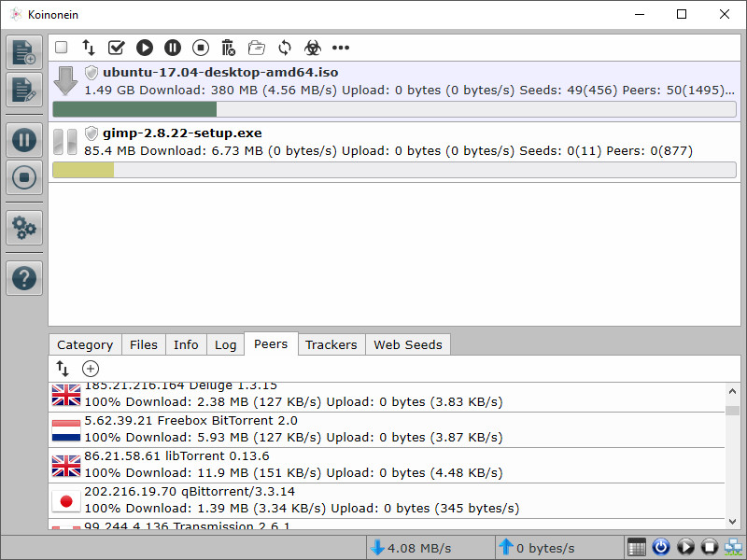This screenshot has width=747, height=560.
Task: Click the gimp torrent stats line
Action: point(388,151)
